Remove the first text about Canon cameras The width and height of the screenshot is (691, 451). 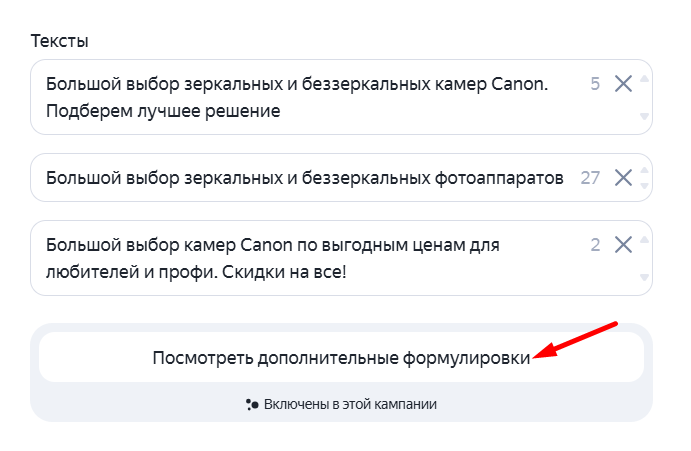coord(623,84)
